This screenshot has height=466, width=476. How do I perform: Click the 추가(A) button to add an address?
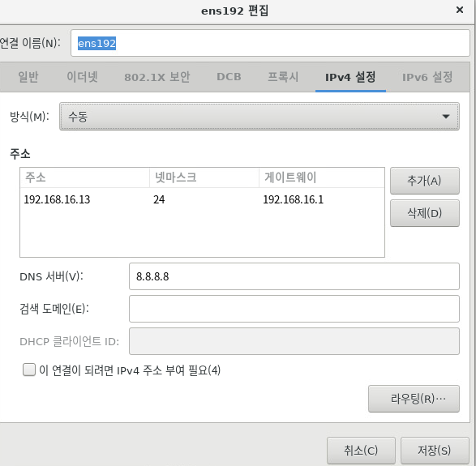point(425,181)
